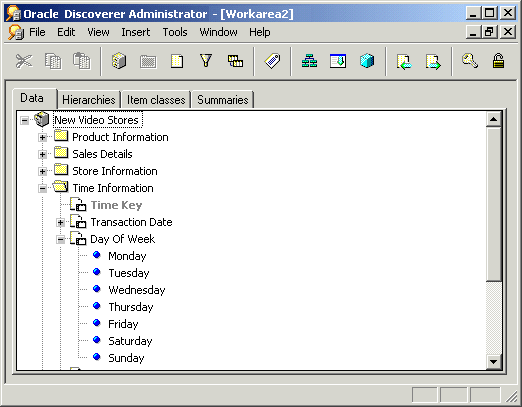
Task: Click the Export toolbar icon with green arrow
Action: click(433, 62)
